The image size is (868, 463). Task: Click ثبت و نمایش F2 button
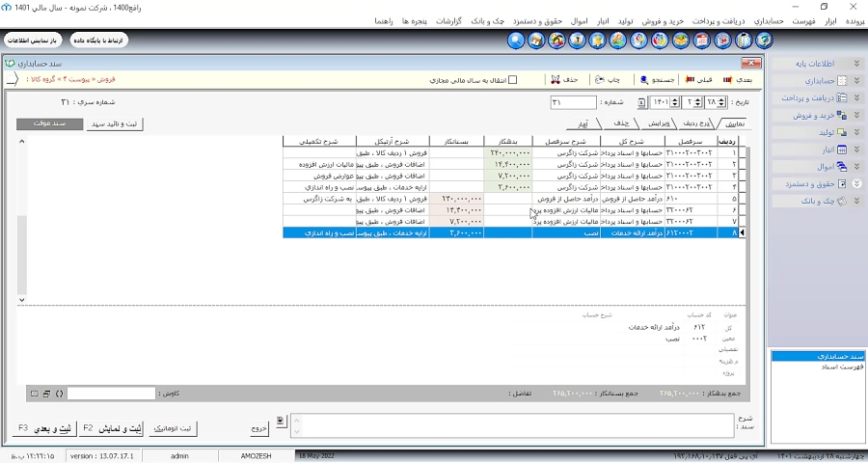(113, 428)
